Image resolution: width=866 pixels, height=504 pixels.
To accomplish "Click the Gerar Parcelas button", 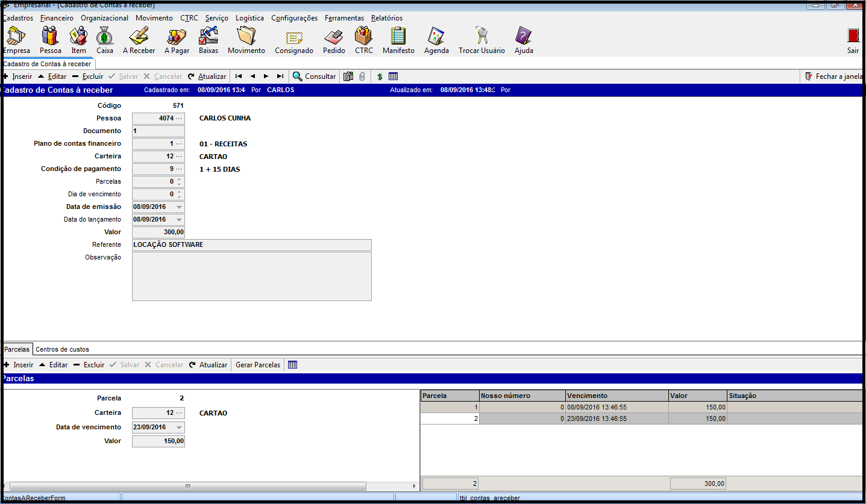I will (258, 365).
